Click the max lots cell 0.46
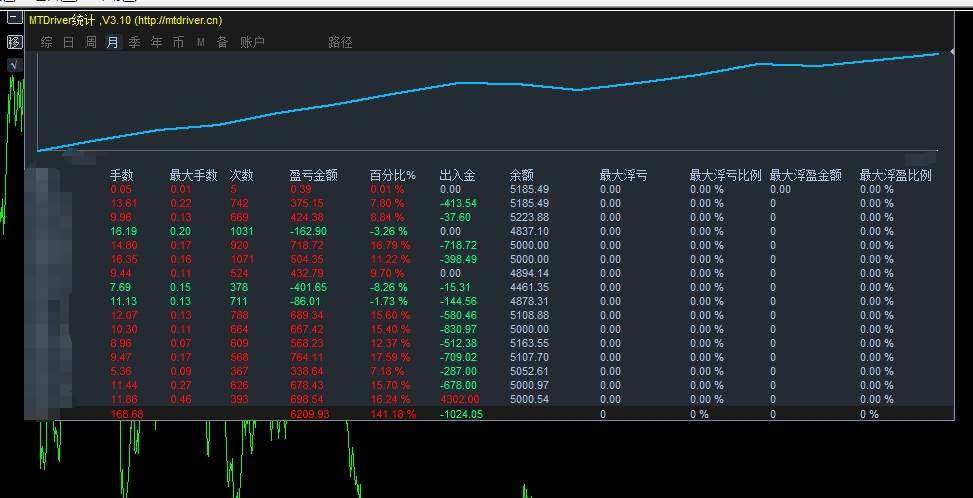The height and width of the screenshot is (498, 973). click(181, 399)
